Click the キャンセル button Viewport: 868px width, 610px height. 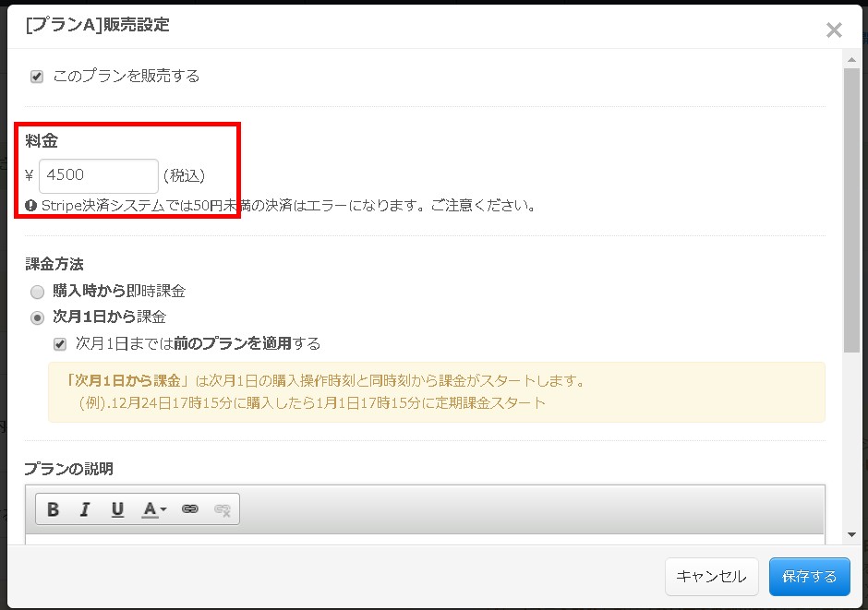pyautogui.click(x=711, y=576)
